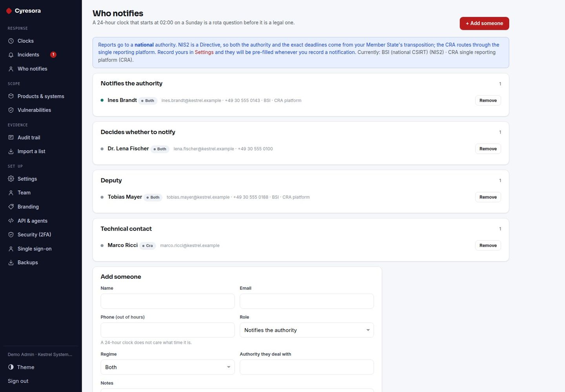Select the name Marco Ricci
Viewport: 565px width, 392px height.
coord(122,245)
